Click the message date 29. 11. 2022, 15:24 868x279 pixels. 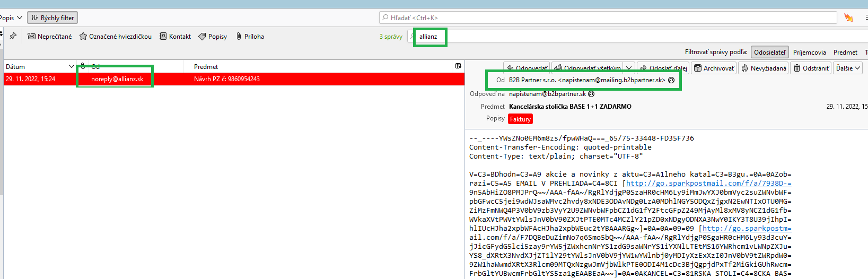[30, 79]
